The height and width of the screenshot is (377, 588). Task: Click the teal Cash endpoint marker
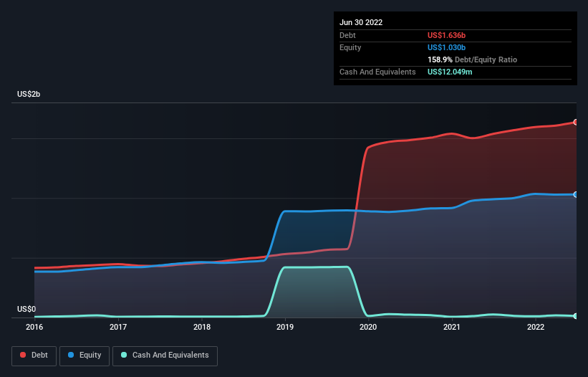pyautogui.click(x=576, y=316)
